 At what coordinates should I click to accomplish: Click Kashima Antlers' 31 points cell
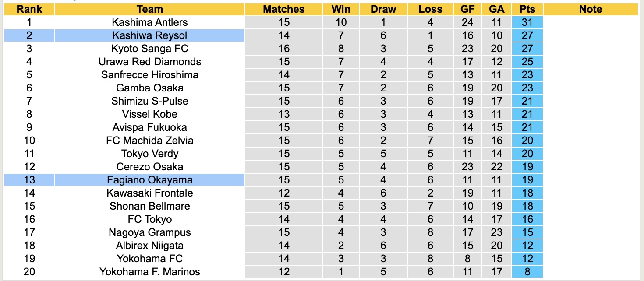pyautogui.click(x=527, y=22)
